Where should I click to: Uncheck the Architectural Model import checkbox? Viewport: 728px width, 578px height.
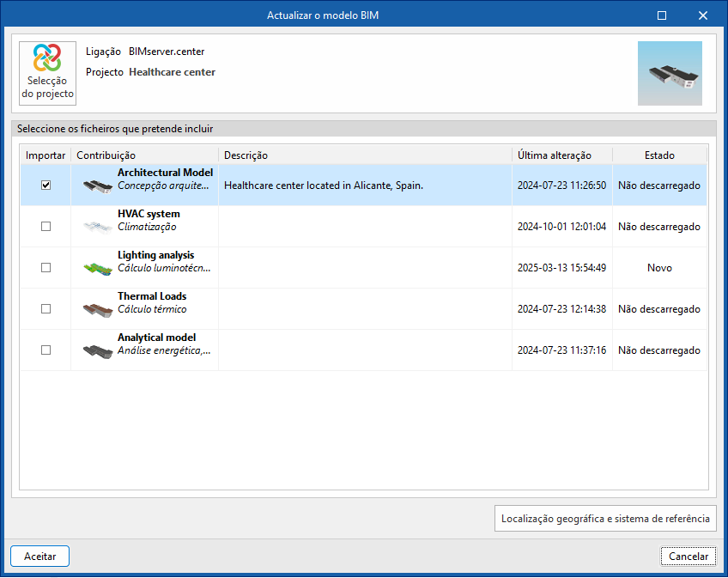(46, 186)
